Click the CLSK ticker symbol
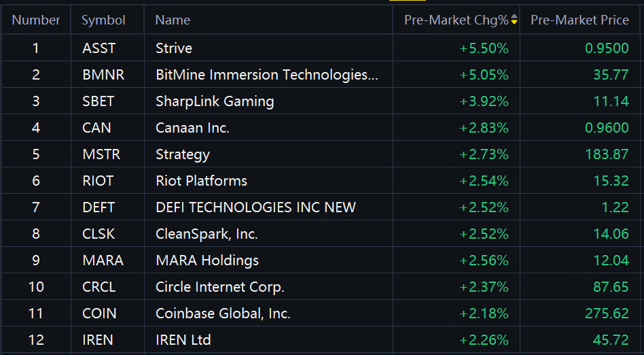644x355 pixels. pos(99,234)
